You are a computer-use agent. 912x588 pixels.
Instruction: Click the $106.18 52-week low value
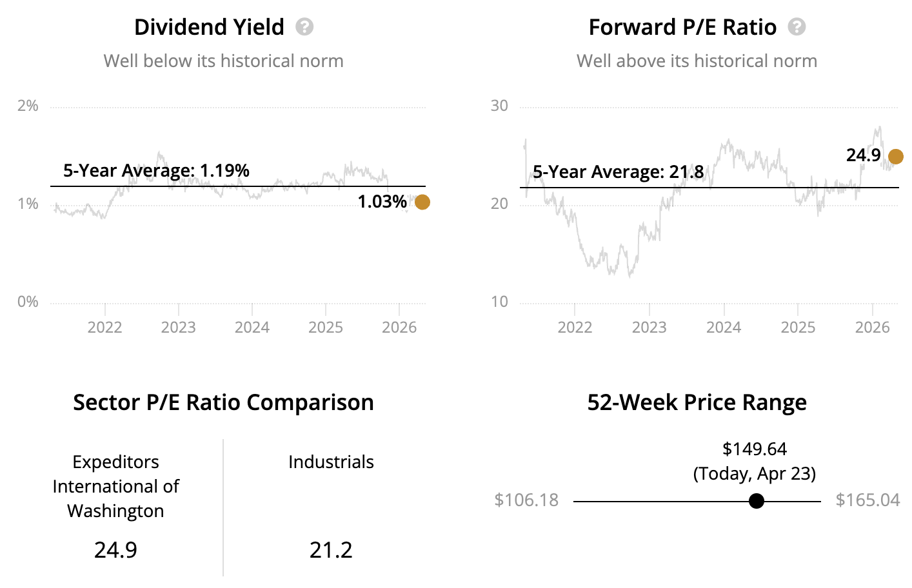pyautogui.click(x=526, y=500)
